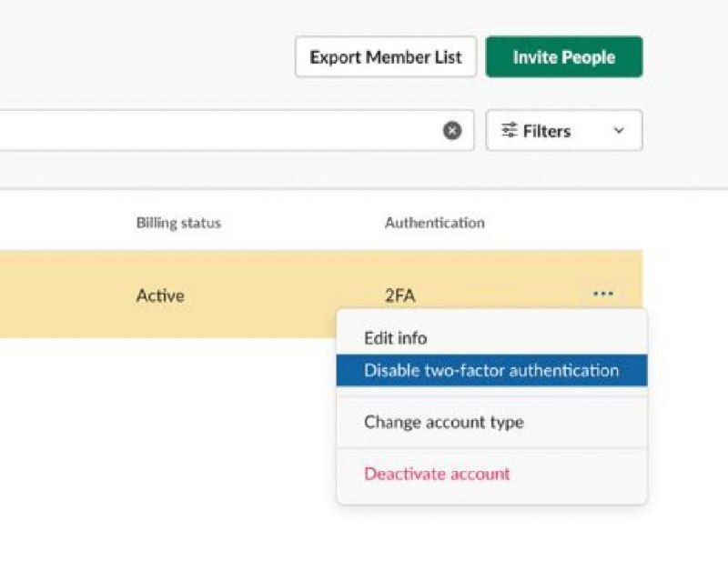Image resolution: width=728 pixels, height=571 pixels.
Task: Choose Disable two-factor authentication
Action: [x=491, y=370]
